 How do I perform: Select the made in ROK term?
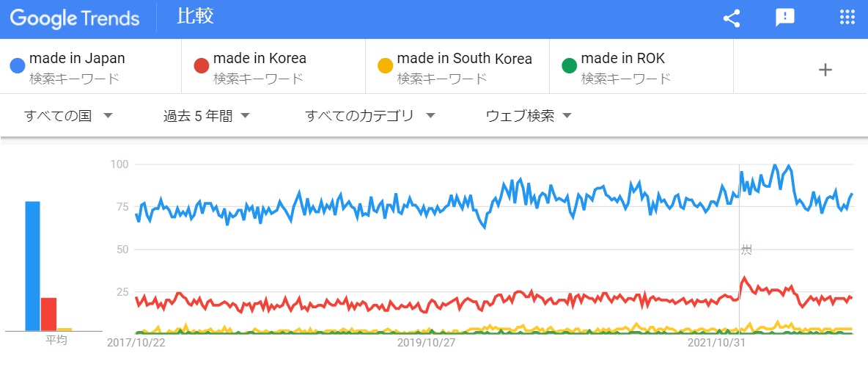[622, 59]
